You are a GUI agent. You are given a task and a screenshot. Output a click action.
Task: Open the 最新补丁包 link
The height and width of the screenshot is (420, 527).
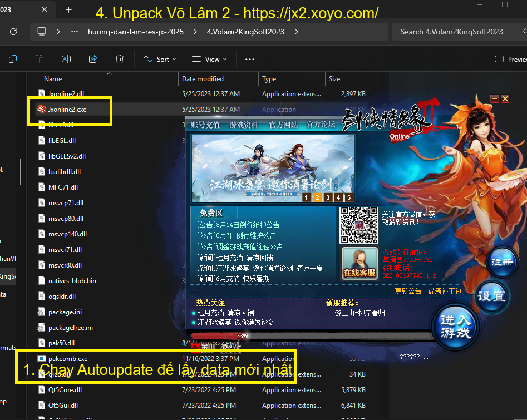pos(445,291)
